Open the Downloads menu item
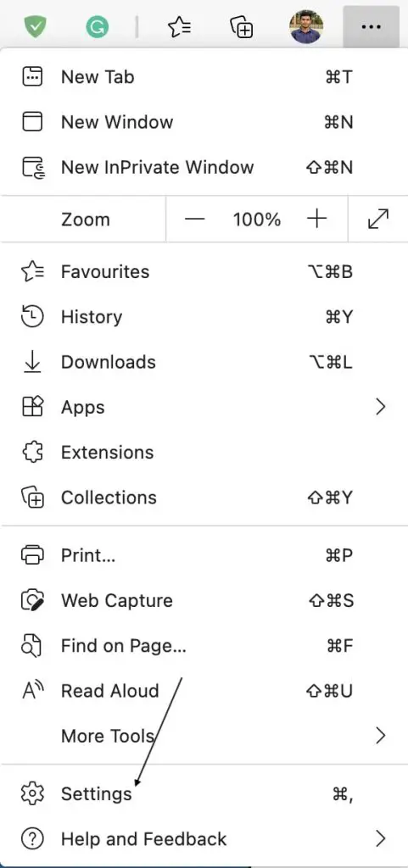Image resolution: width=408 pixels, height=868 pixels. 204,362
